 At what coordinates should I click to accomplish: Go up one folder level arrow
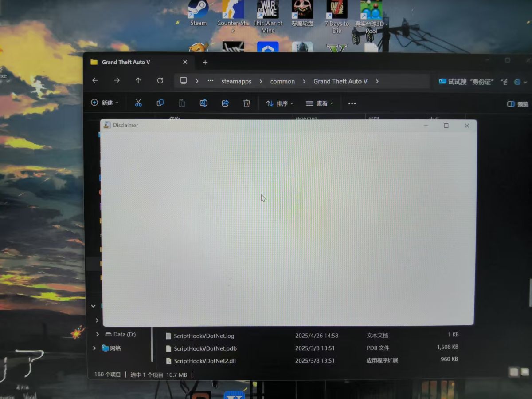(138, 81)
